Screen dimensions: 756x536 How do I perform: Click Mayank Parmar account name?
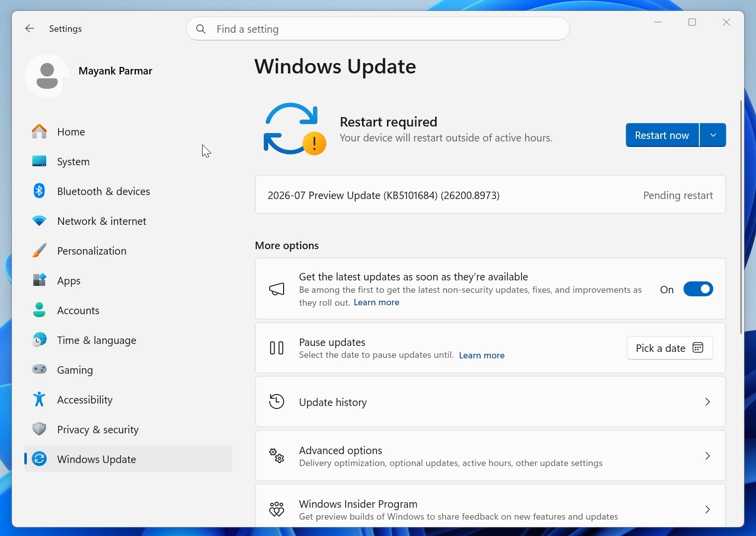pos(115,71)
